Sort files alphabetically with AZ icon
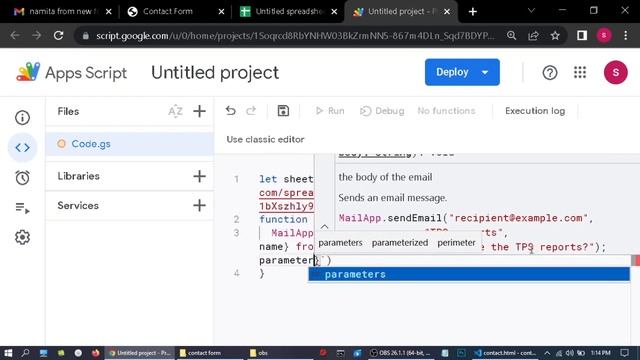640x360 pixels. click(x=176, y=111)
